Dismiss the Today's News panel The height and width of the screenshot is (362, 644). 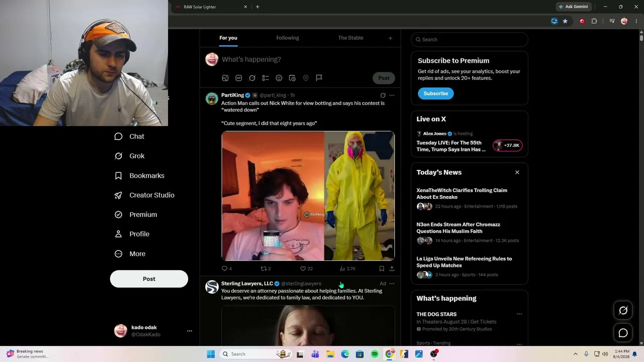click(x=517, y=172)
